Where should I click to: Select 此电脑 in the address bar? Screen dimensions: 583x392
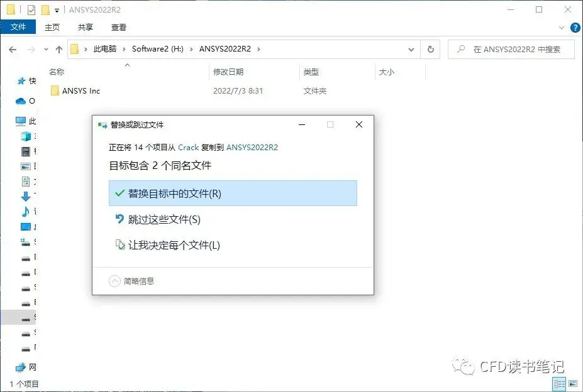pos(105,49)
